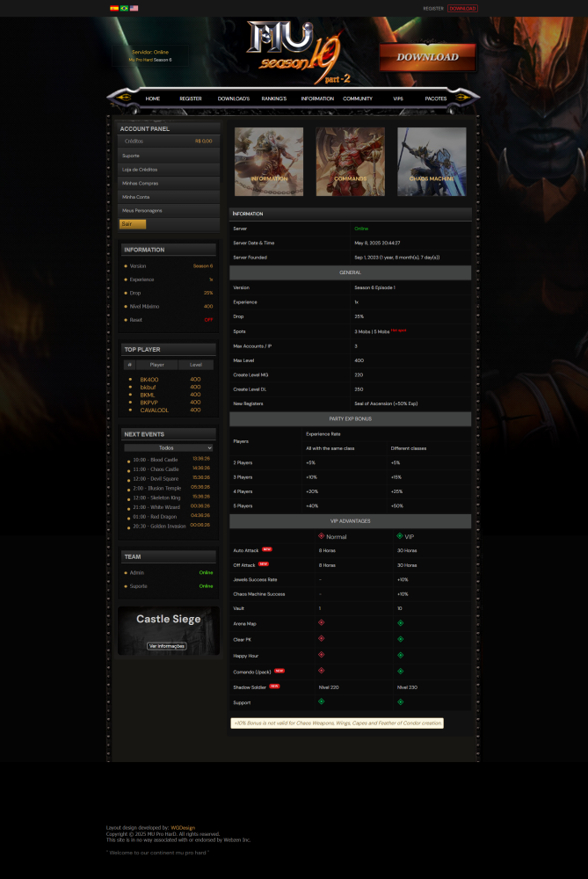Screen dimensions: 588x879
Task: Open top player BKML profile
Action: 148,396
